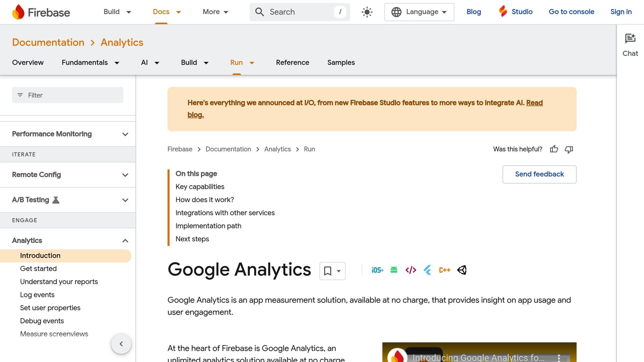
Task: Open the Blog link
Action: (474, 12)
